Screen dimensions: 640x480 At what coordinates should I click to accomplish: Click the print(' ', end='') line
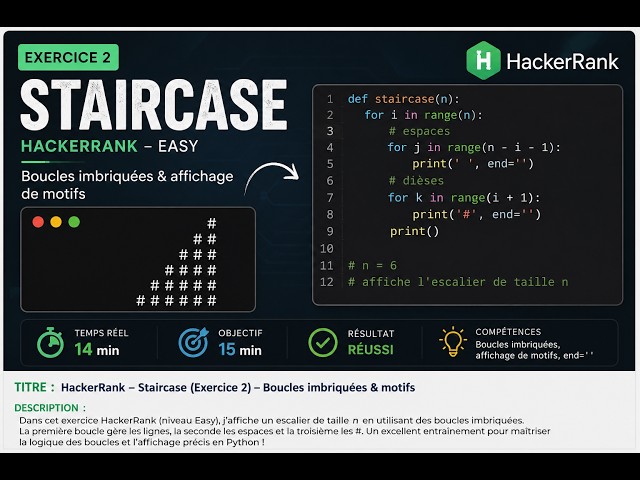(x=473, y=164)
